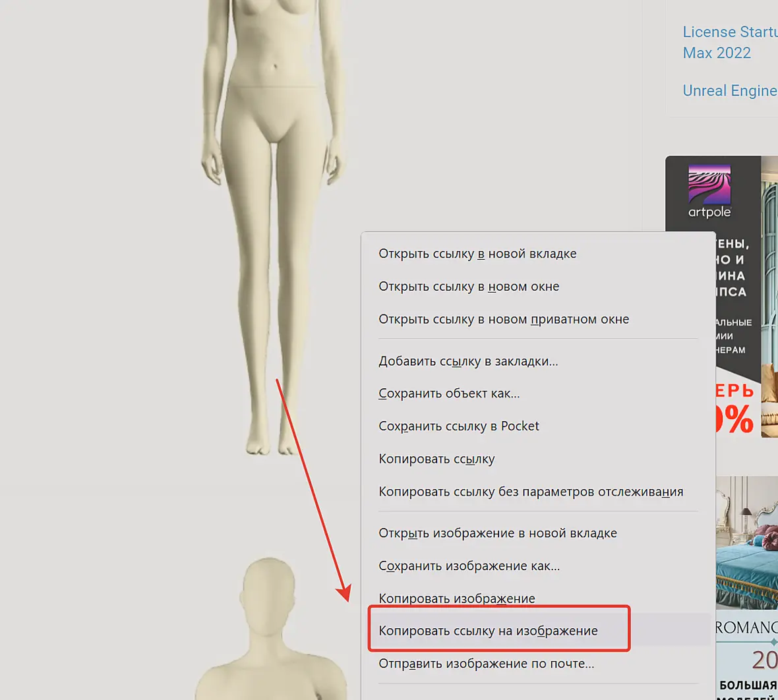Viewport: 778px width, 700px height.
Task: Open the artpole advertisement banner
Action: tap(721, 297)
